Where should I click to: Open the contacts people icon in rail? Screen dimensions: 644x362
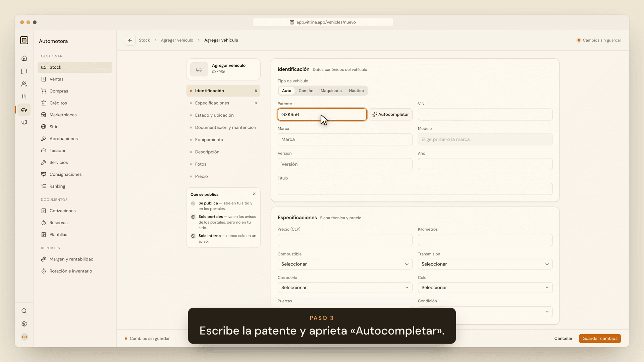coord(24,84)
